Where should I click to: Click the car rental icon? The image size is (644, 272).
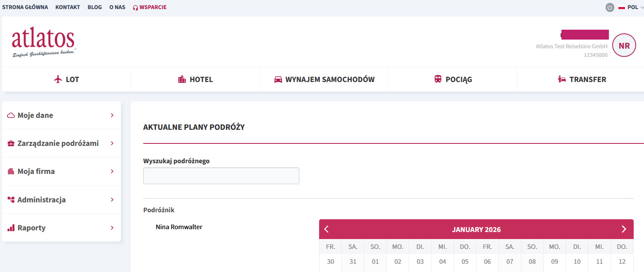pyautogui.click(x=278, y=80)
